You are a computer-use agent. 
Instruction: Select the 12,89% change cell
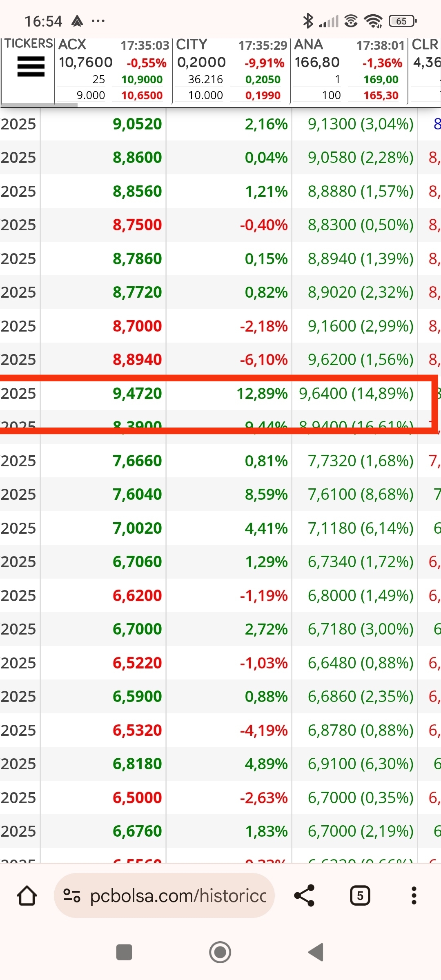click(262, 393)
